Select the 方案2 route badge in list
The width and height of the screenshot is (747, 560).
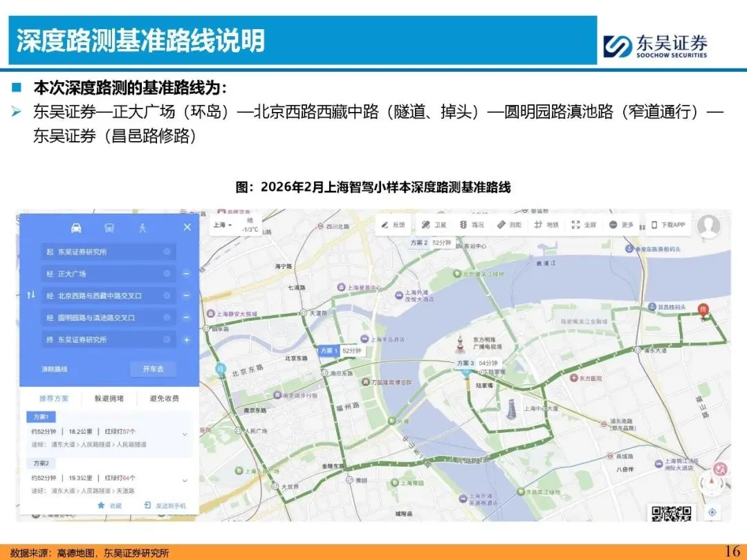tap(41, 463)
